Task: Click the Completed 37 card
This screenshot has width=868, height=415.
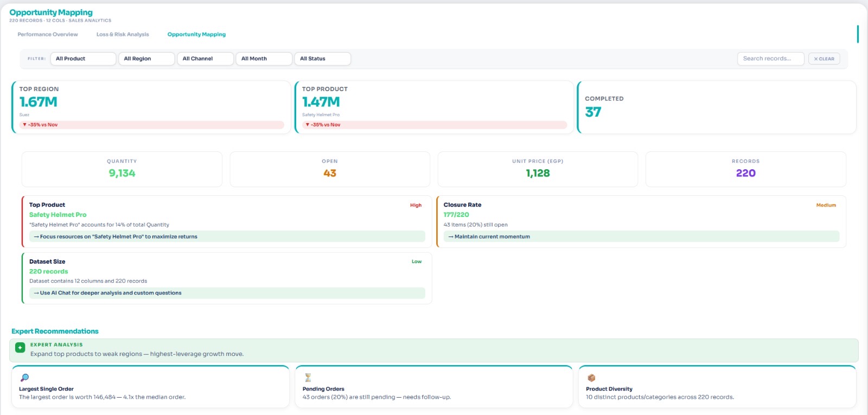Action: click(x=717, y=107)
